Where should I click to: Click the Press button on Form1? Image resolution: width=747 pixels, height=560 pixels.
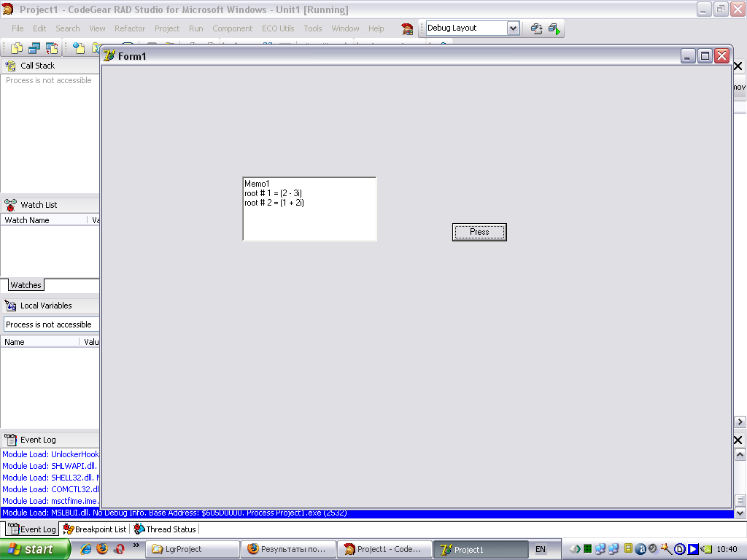pos(479,232)
